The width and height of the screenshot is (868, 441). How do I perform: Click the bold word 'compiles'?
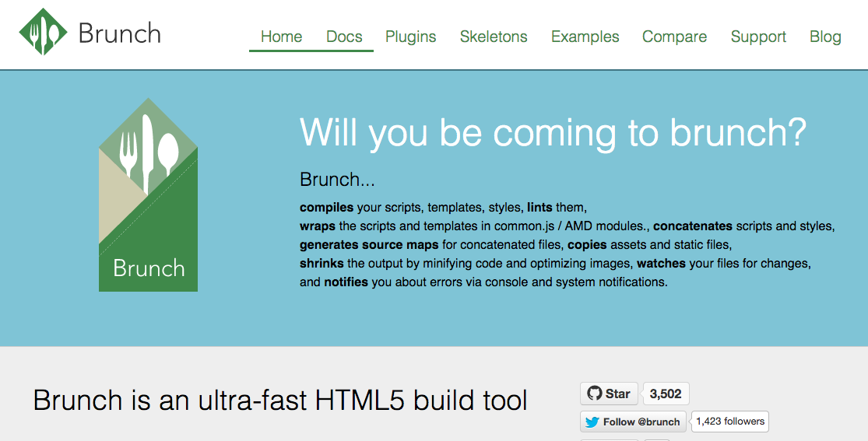tap(327, 208)
